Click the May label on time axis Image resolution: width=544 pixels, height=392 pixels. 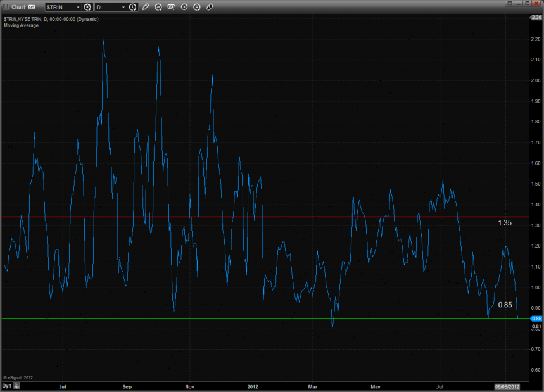pyautogui.click(x=376, y=386)
